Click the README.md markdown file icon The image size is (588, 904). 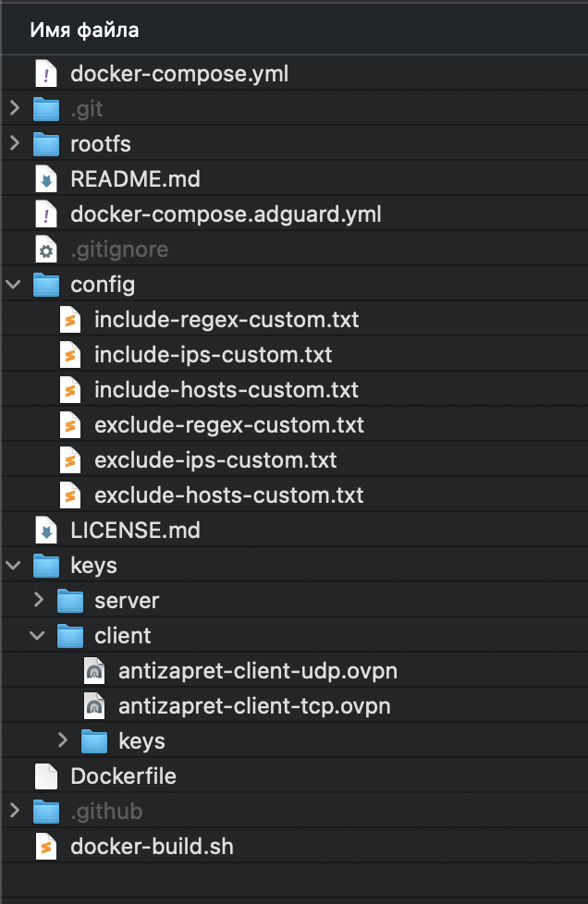(x=46, y=179)
